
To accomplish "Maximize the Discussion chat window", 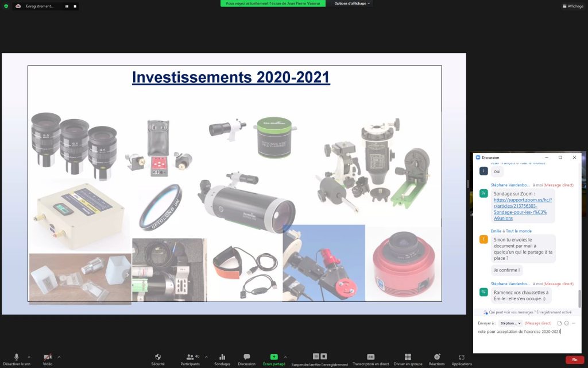I will pos(560,158).
